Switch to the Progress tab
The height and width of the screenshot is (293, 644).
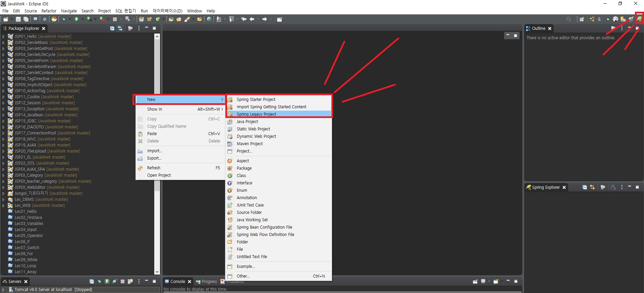207,282
